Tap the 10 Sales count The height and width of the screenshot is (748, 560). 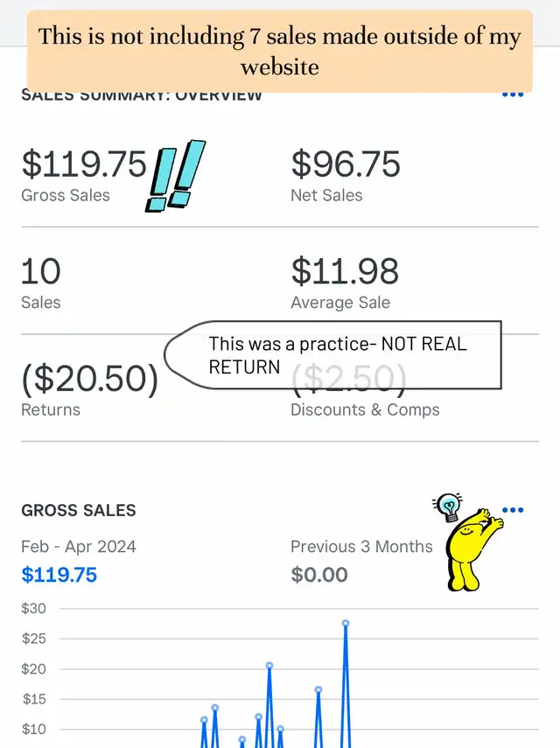[41, 271]
